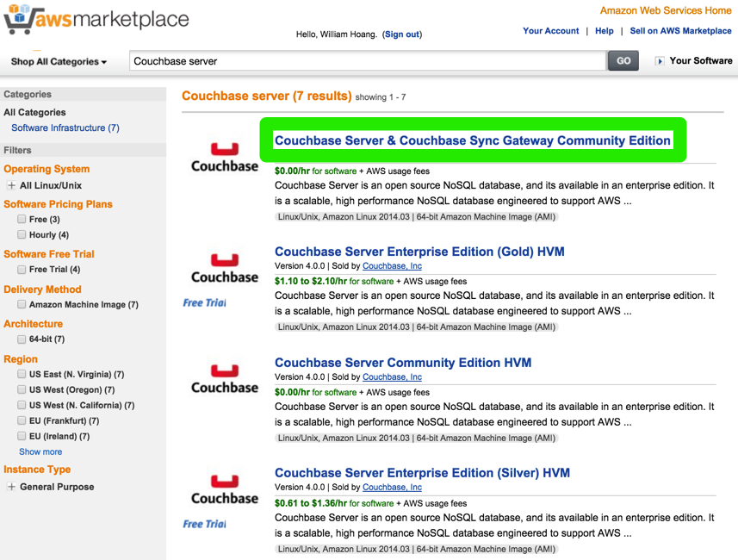Viewport: 738px width, 560px height.
Task: Open Your Account page
Action: pos(550,31)
